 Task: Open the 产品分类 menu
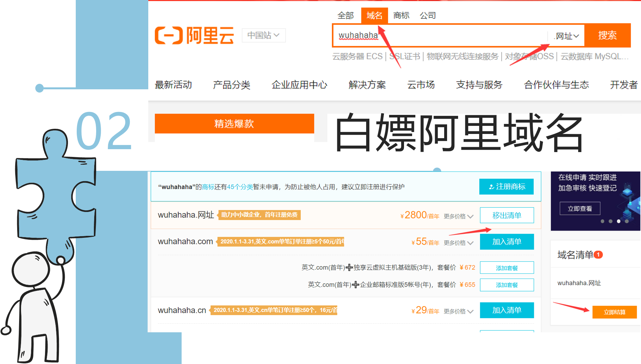231,85
